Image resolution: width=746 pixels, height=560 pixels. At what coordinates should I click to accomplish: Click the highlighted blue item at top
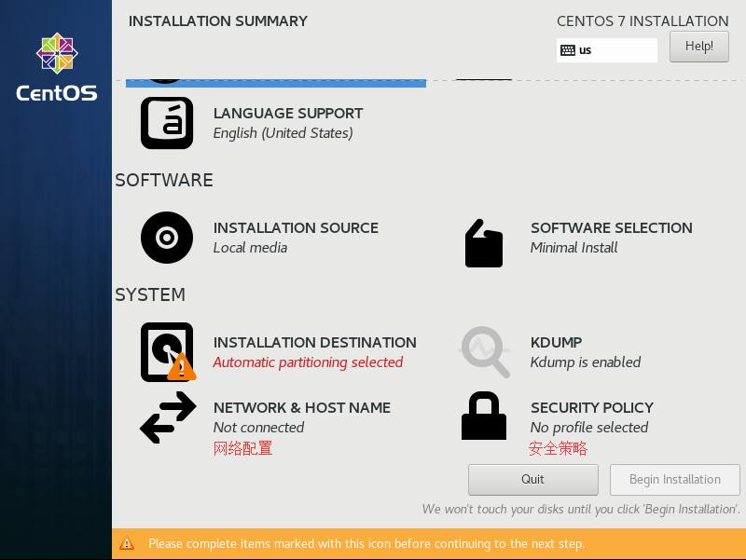(x=276, y=83)
